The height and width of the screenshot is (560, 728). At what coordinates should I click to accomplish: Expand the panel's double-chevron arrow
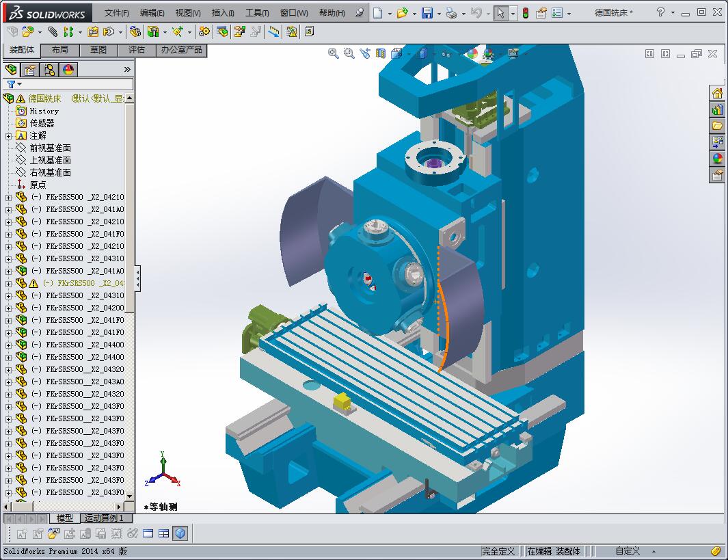coord(127,70)
